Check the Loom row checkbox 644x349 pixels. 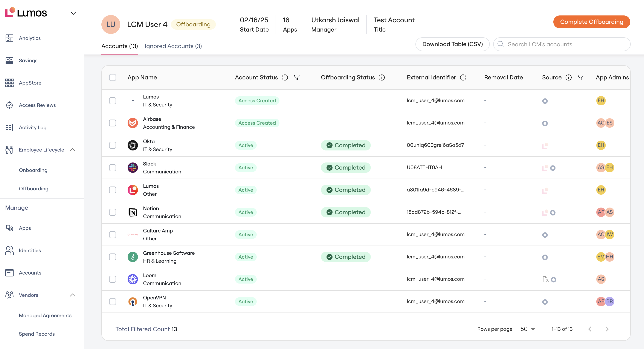[x=113, y=279]
